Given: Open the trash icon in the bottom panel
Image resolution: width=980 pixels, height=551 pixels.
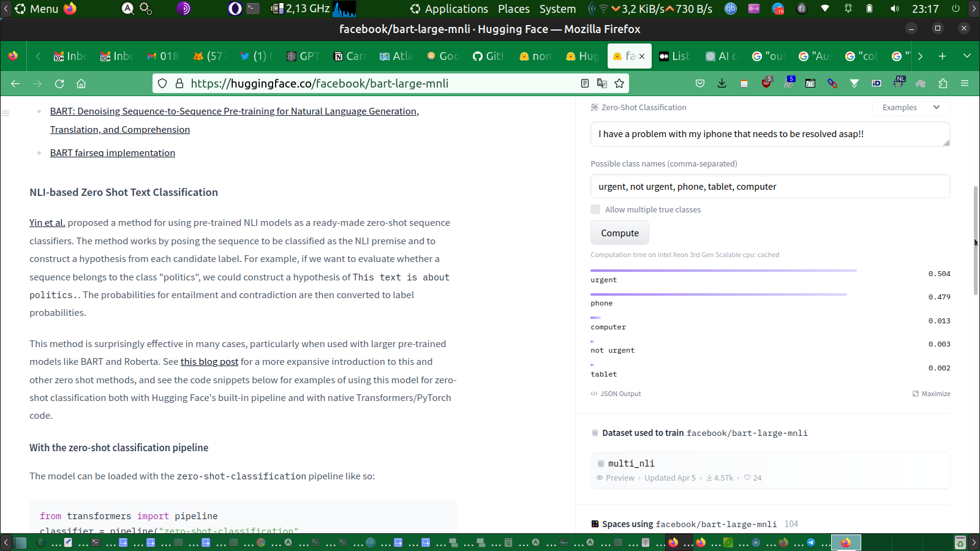Looking at the screenshot, I should (960, 542).
